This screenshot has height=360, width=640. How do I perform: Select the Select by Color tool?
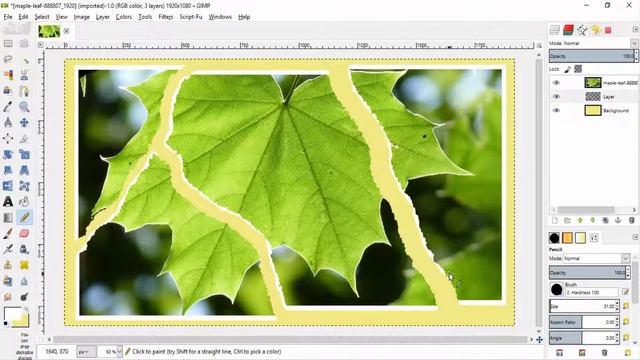[x=8, y=75]
